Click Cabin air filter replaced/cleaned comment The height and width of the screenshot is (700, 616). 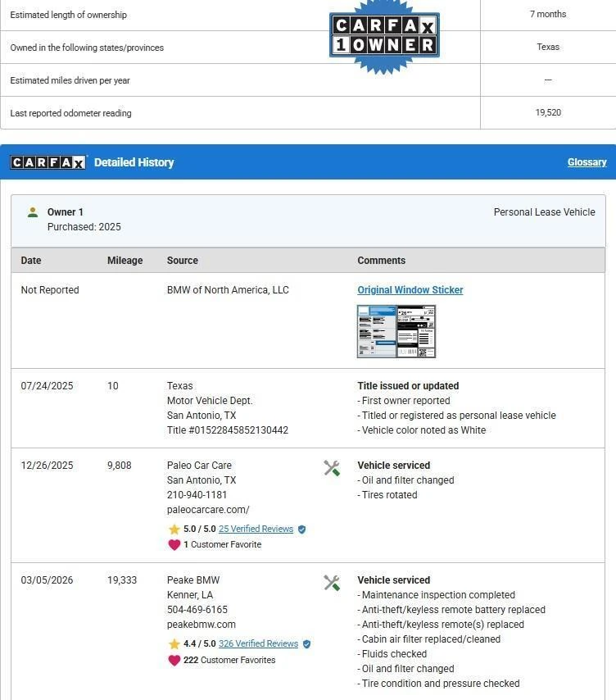pos(428,639)
